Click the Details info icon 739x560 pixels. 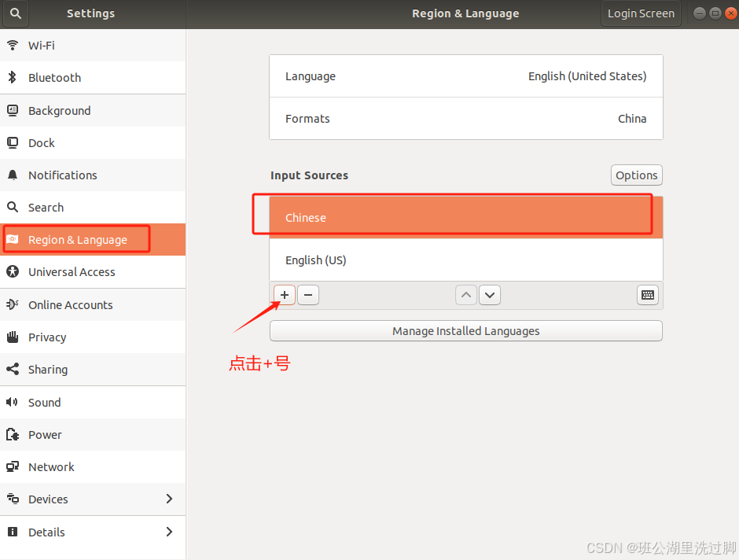click(x=13, y=532)
